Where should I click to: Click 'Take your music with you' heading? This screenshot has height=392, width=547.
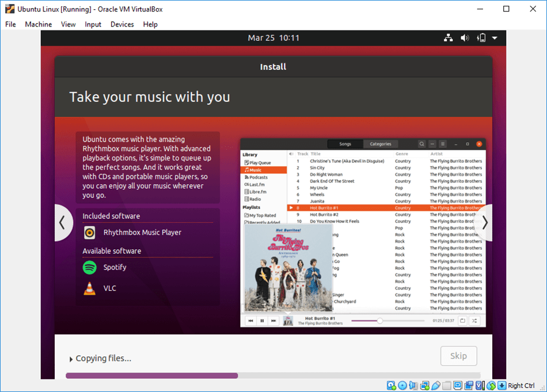150,97
